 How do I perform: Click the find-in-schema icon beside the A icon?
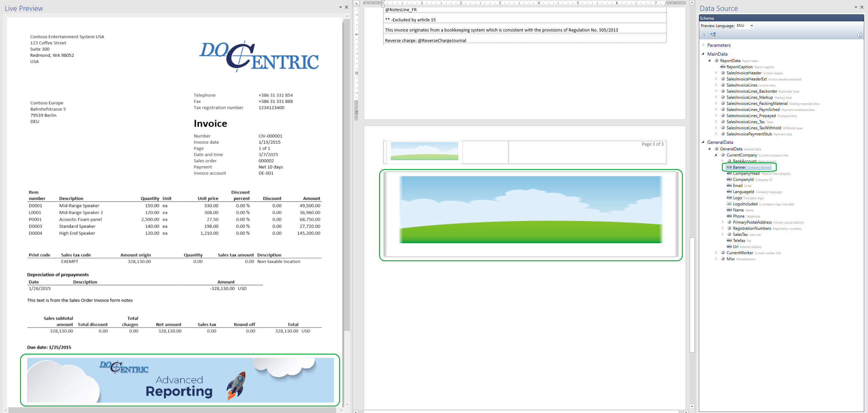point(713,35)
